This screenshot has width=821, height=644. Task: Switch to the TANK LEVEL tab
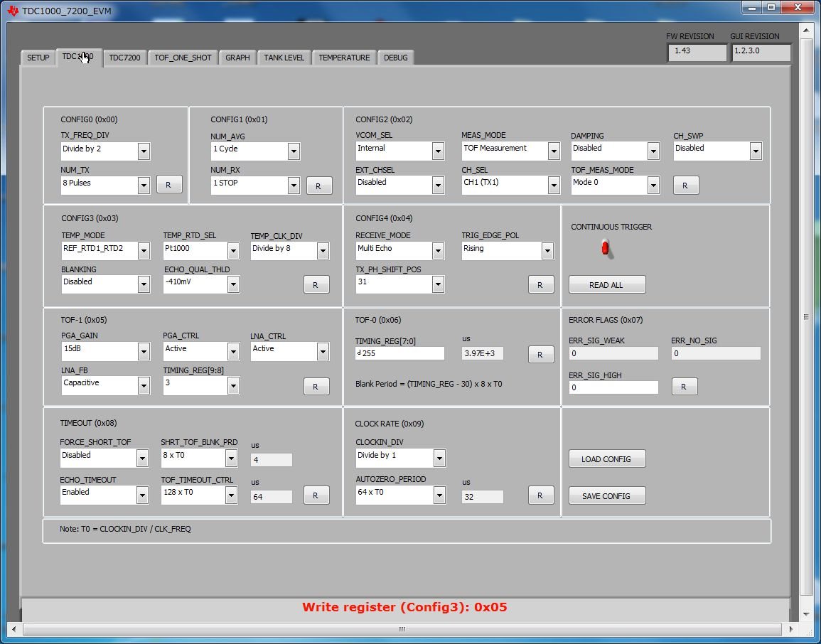[284, 58]
